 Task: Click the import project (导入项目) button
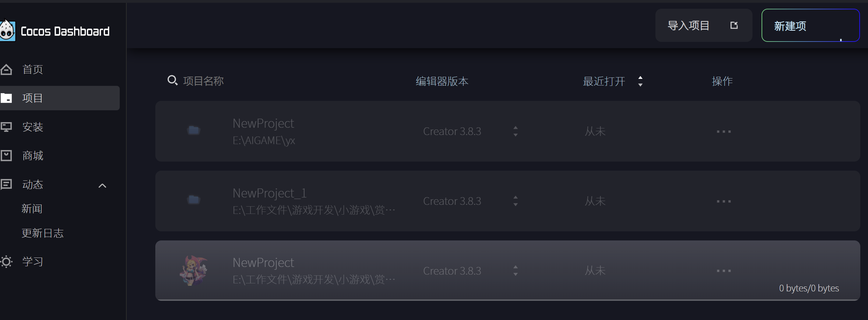(x=703, y=25)
